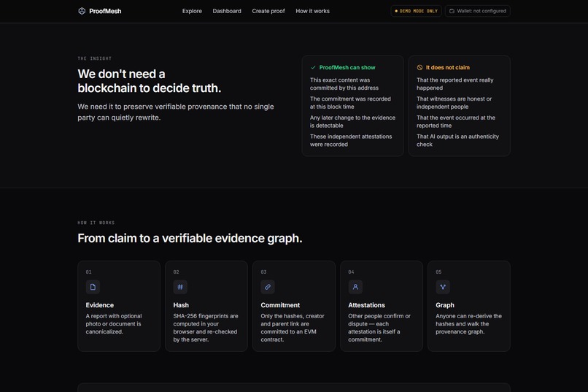Select the 'Hash' card title
The height and width of the screenshot is (392, 588).
point(181,305)
